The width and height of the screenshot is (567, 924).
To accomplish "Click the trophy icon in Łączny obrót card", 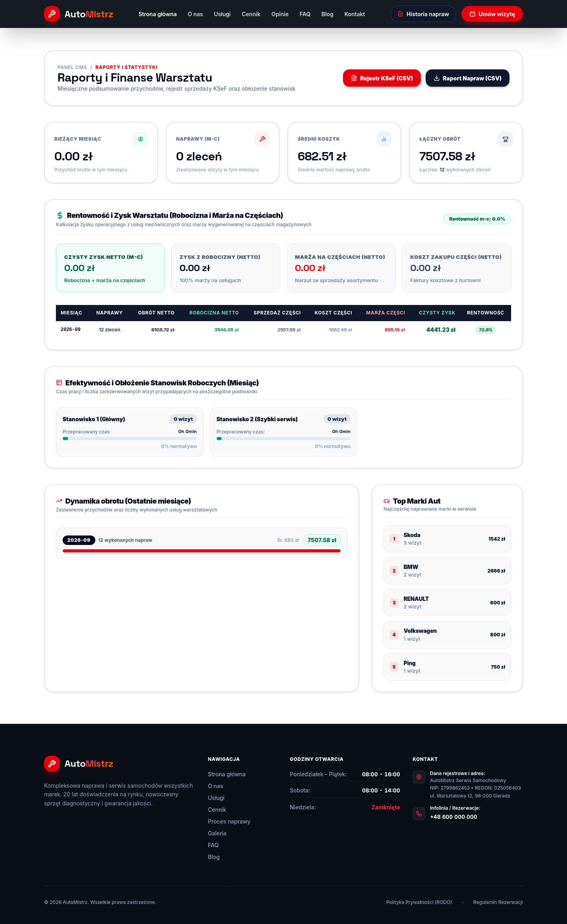I will (506, 139).
